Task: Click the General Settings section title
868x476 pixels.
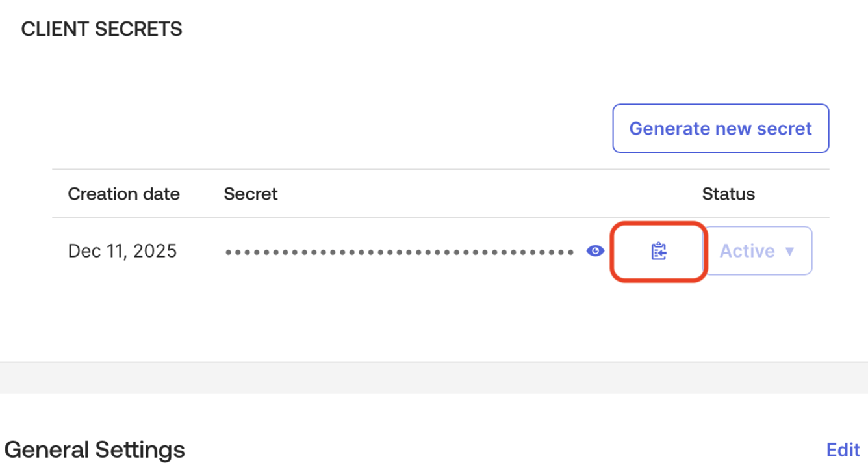Action: pyautogui.click(x=94, y=449)
